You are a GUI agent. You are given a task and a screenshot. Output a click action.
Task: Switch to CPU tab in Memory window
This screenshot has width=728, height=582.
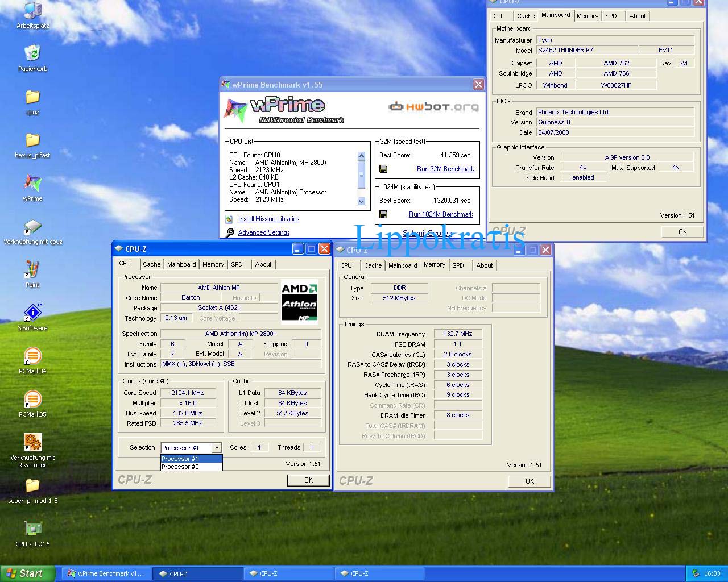[346, 265]
